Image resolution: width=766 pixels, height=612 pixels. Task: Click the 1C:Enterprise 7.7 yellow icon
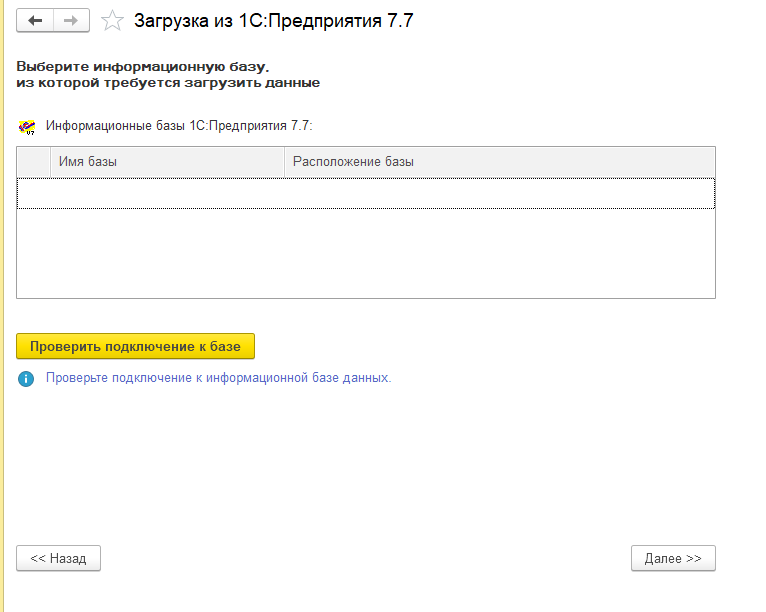(x=27, y=127)
